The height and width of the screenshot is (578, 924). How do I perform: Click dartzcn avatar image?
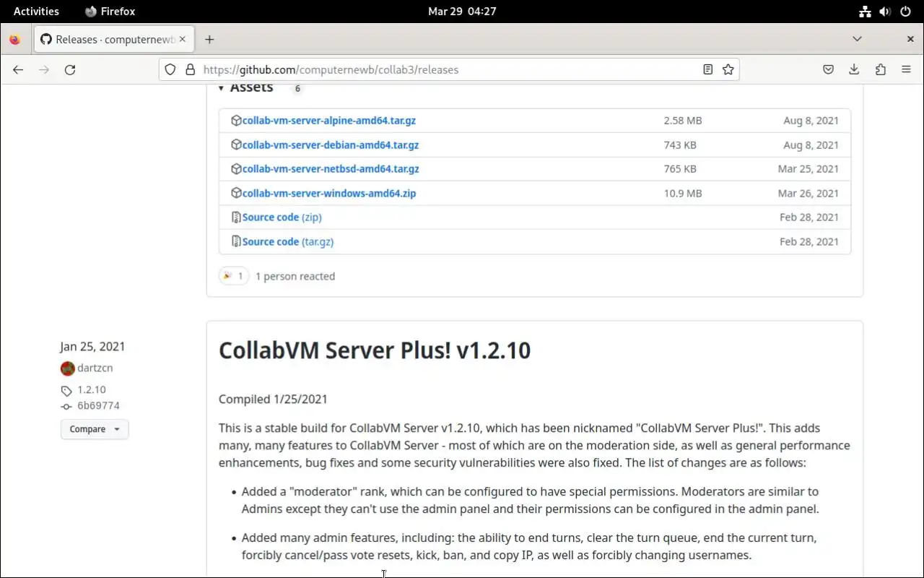(x=68, y=368)
